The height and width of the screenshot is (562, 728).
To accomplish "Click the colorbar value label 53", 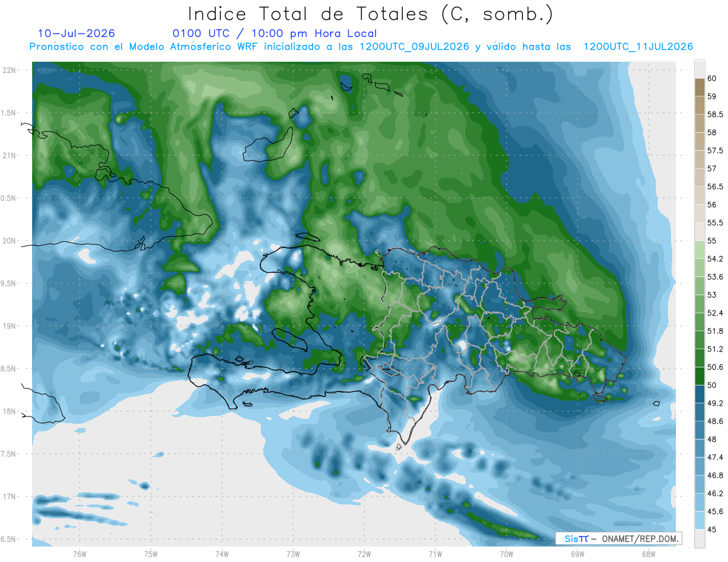I will click(x=712, y=295).
